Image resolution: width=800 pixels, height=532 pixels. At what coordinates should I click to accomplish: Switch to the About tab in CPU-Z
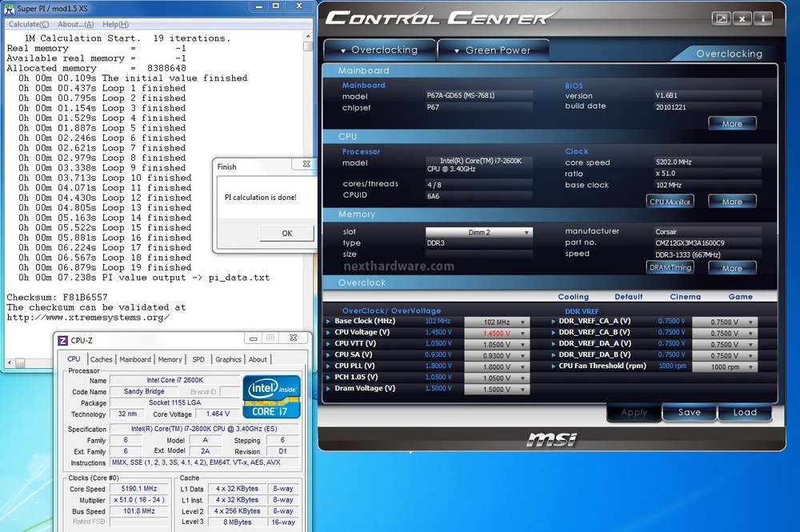258,359
